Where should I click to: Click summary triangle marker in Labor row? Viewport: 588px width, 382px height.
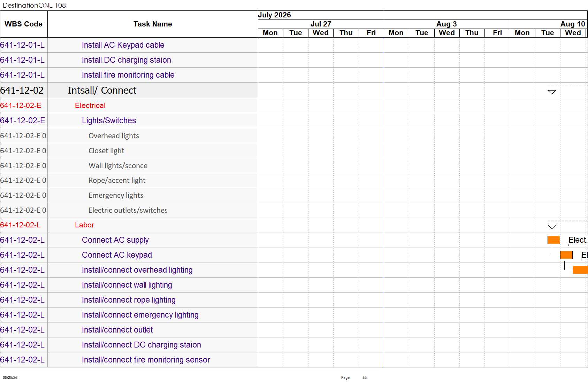551,227
